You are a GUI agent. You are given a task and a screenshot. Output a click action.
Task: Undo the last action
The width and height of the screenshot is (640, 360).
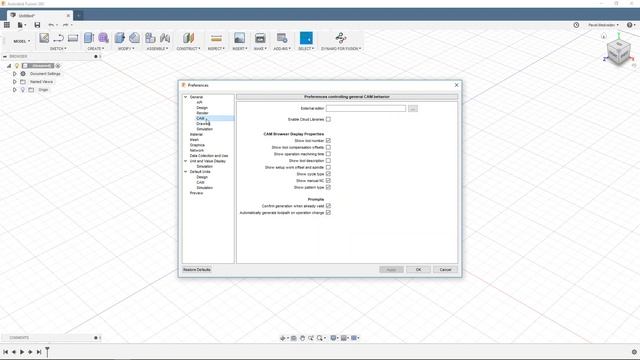(x=52, y=25)
